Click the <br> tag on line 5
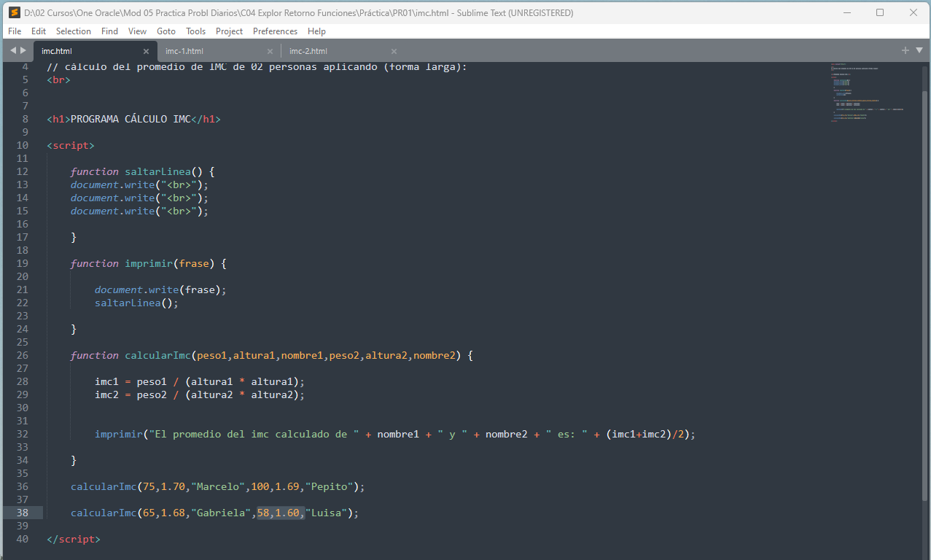Viewport: 931px width, 560px height. (x=58, y=79)
